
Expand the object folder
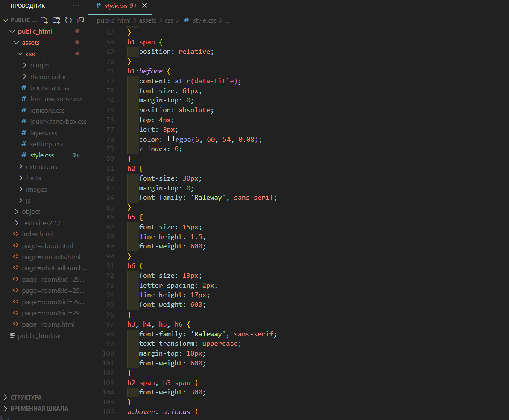pos(17,212)
